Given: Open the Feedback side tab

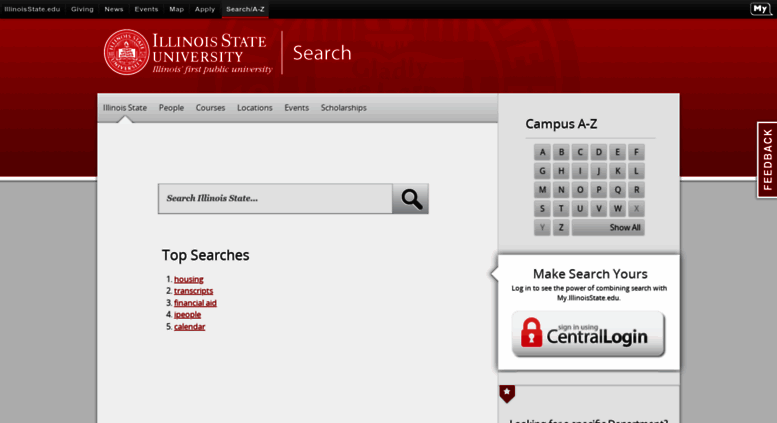Looking at the screenshot, I should [768, 160].
